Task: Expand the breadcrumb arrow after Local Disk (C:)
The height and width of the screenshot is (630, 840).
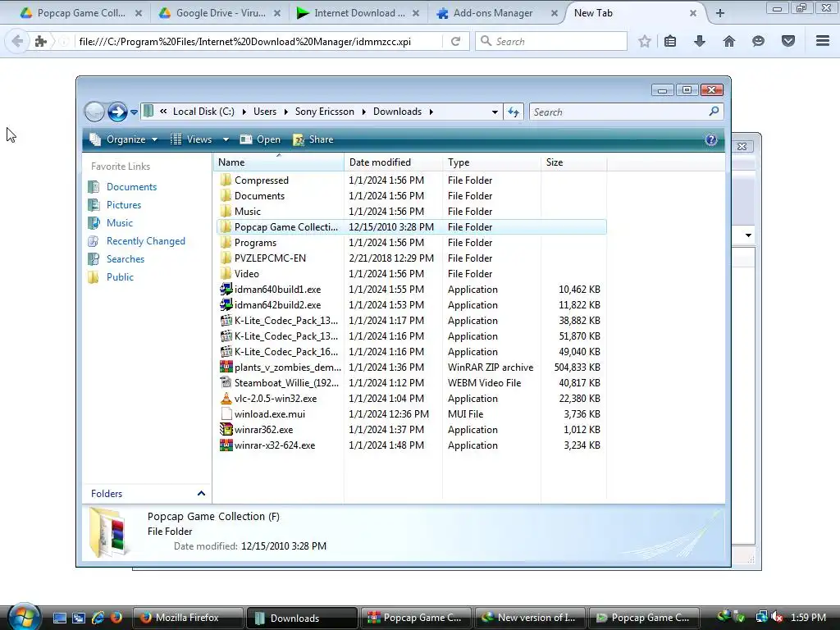Action: (244, 112)
